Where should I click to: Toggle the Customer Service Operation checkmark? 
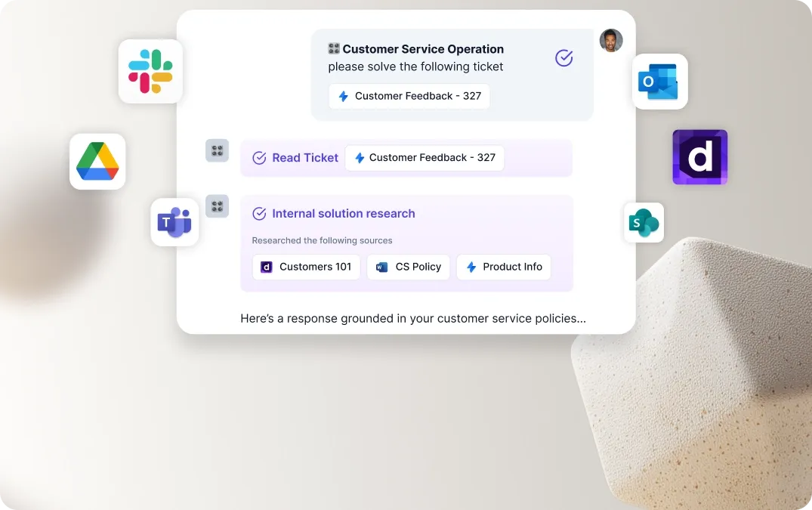564,58
